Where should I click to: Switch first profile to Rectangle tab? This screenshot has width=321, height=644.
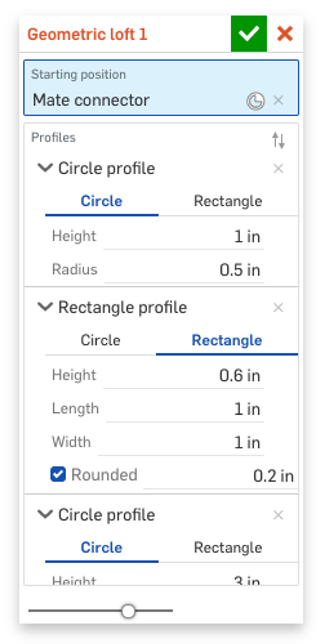point(228,201)
